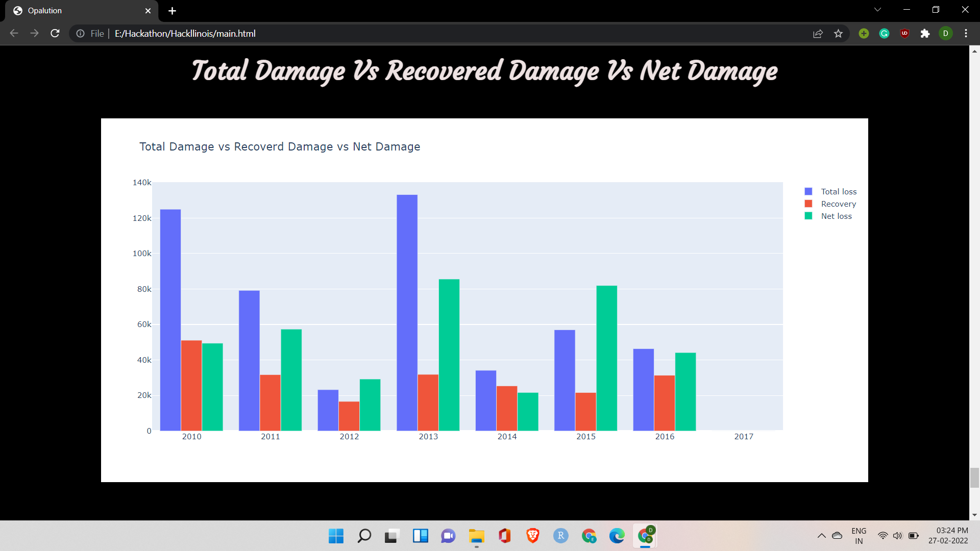Open a new tab with plus button
This screenshot has height=551, width=980.
172,11
